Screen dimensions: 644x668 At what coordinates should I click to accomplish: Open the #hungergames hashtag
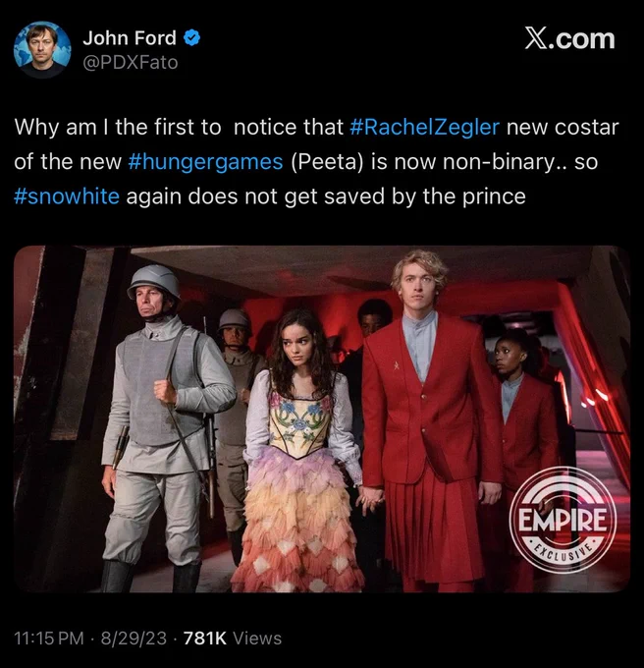205,162
